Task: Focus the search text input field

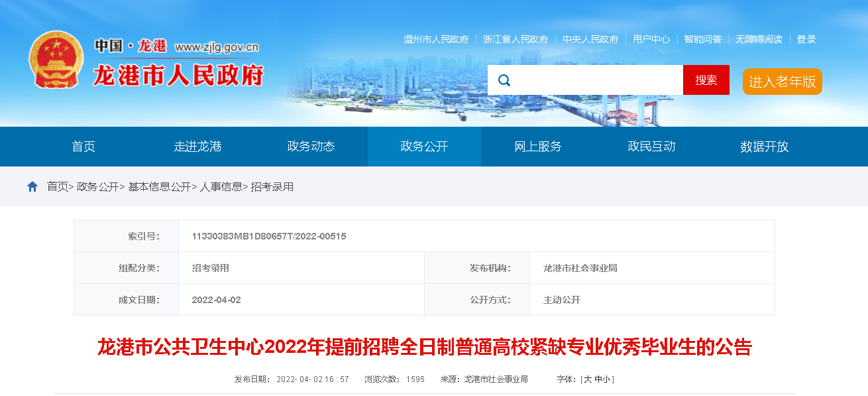Action: [x=596, y=80]
